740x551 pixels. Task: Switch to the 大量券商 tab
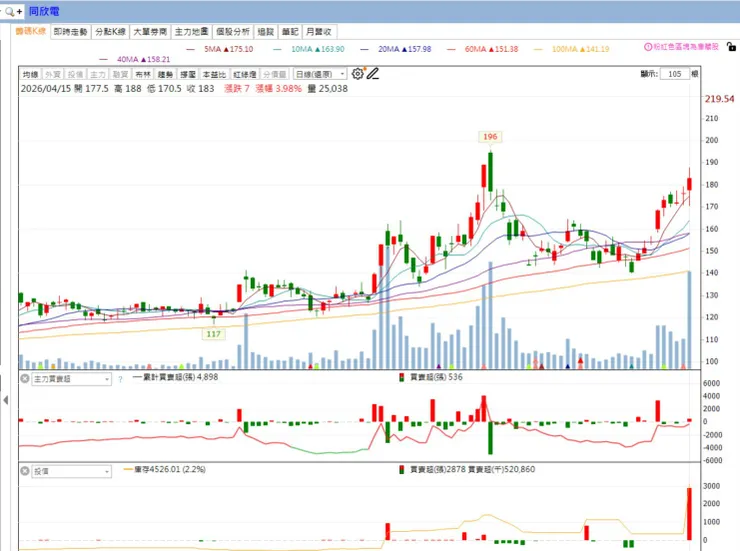tap(150, 32)
